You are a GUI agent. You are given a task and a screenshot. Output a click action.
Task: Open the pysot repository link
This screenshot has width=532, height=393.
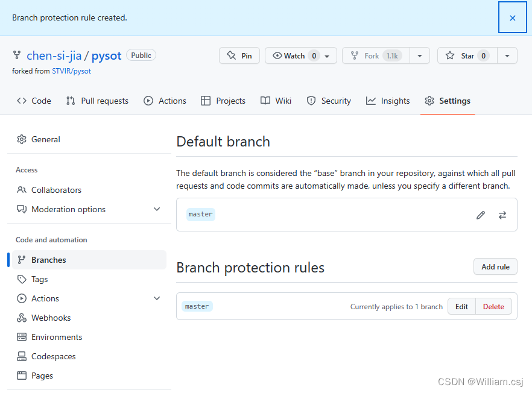(x=106, y=55)
